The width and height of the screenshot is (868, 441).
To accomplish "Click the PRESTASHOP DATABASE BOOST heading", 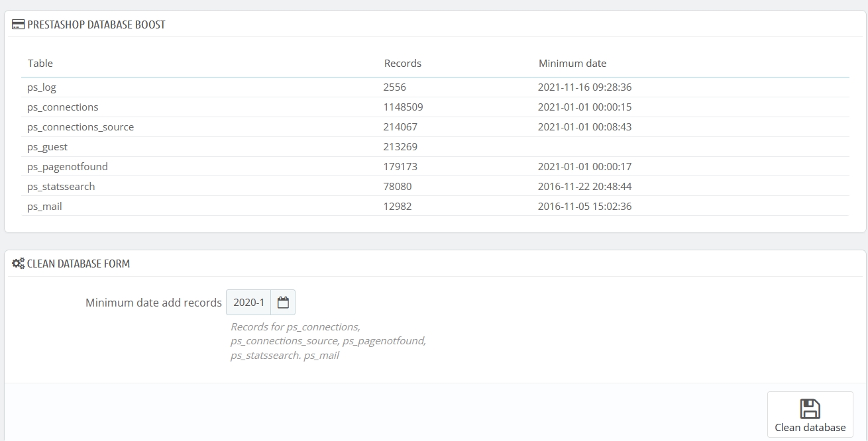I will click(x=97, y=24).
